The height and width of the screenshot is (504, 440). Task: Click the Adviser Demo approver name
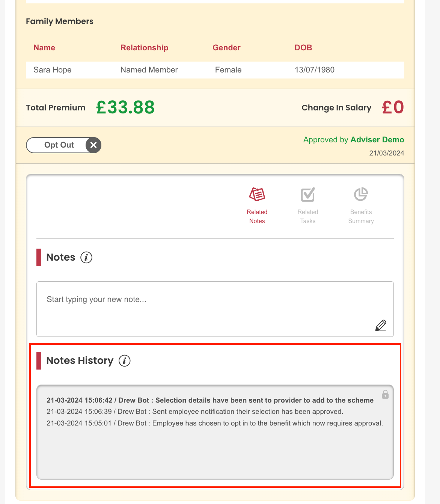(x=377, y=140)
